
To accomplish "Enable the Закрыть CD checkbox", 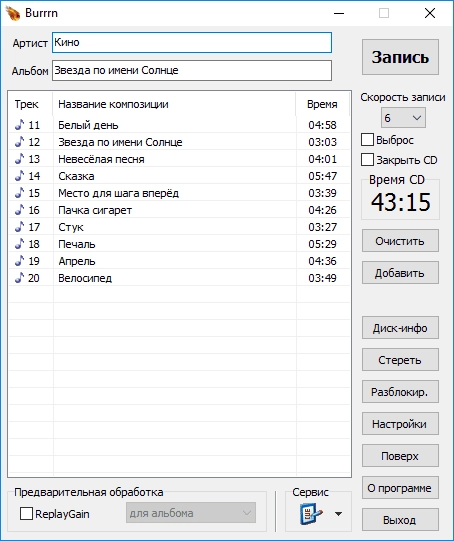I will point(367,160).
